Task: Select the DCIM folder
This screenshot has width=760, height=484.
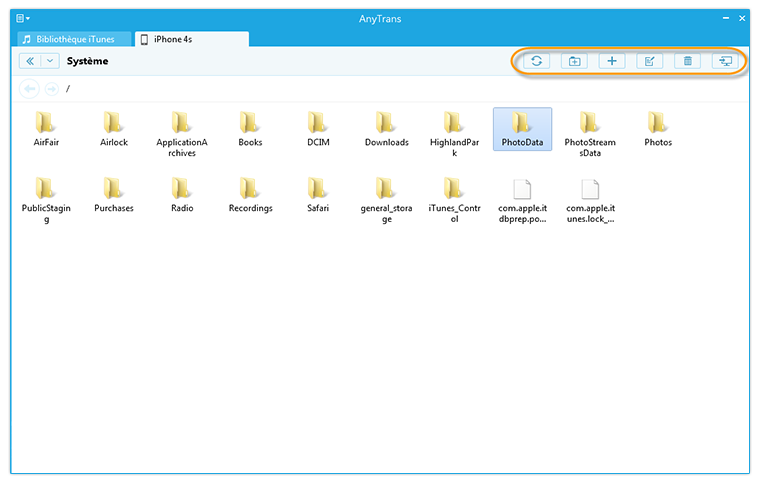Action: tap(318, 129)
